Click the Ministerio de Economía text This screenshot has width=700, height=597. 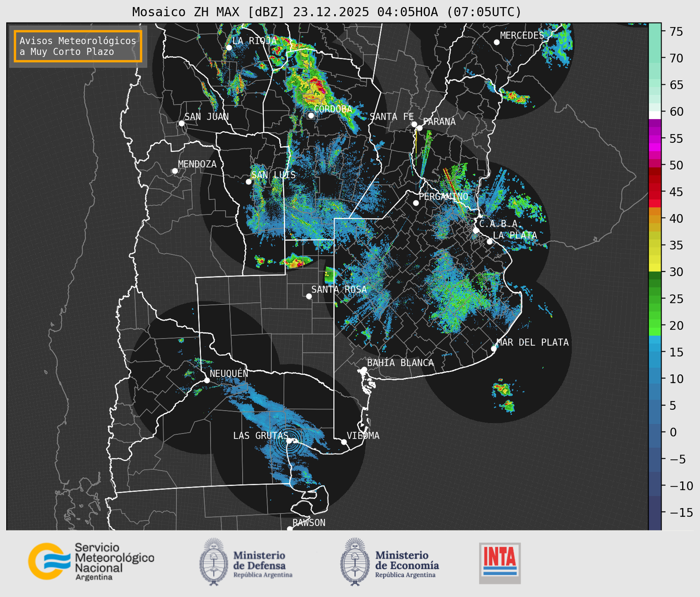point(407,564)
